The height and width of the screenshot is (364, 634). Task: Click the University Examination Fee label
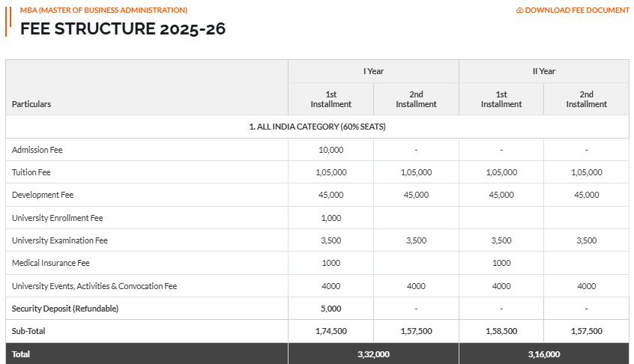[60, 240]
